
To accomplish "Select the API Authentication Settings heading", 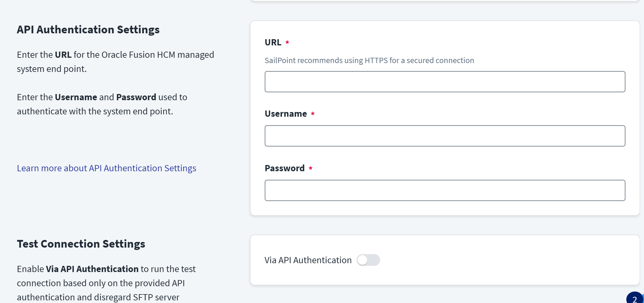I will click(88, 29).
